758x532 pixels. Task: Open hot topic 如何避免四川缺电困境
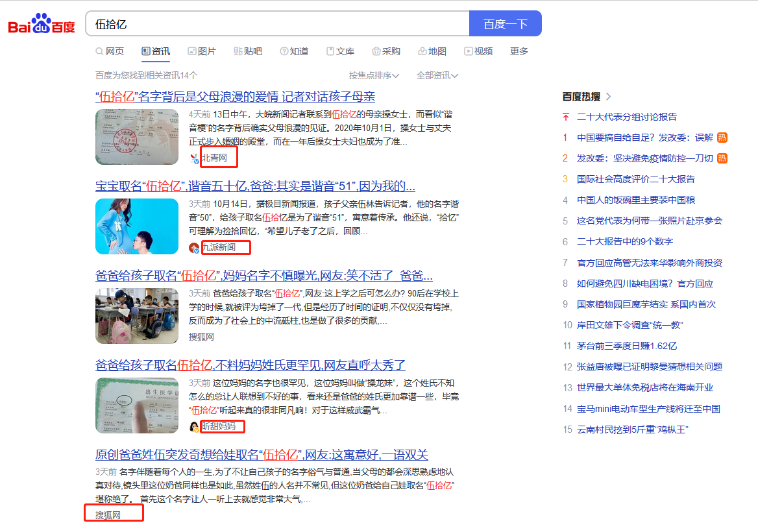[645, 284]
